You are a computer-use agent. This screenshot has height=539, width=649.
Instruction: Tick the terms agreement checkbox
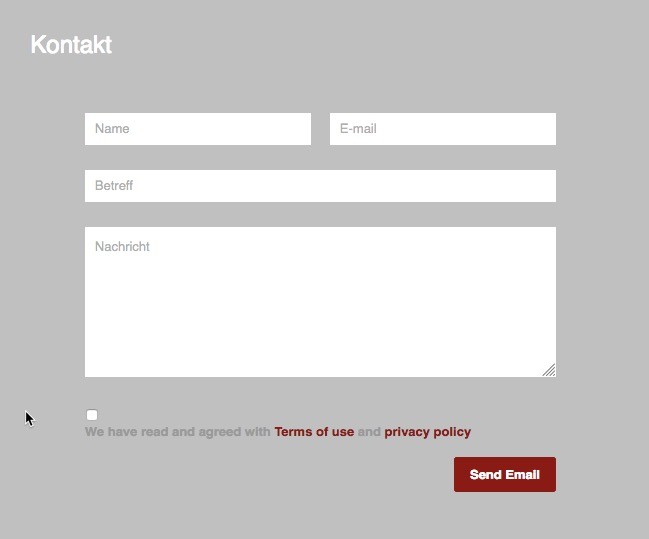click(92, 415)
